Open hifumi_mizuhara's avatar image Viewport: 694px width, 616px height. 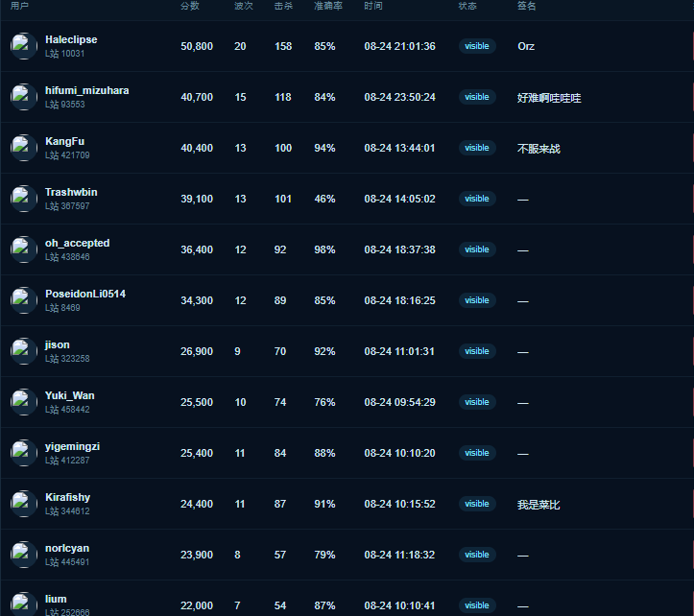[24, 97]
